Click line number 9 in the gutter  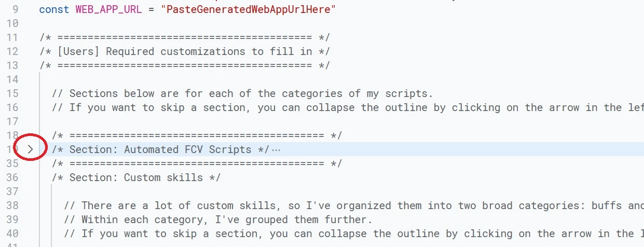pos(15,9)
